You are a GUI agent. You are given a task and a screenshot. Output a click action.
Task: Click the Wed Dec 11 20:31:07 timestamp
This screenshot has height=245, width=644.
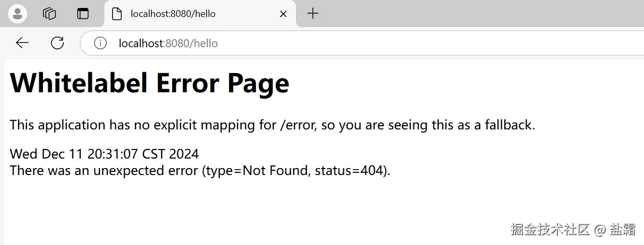pyautogui.click(x=104, y=154)
